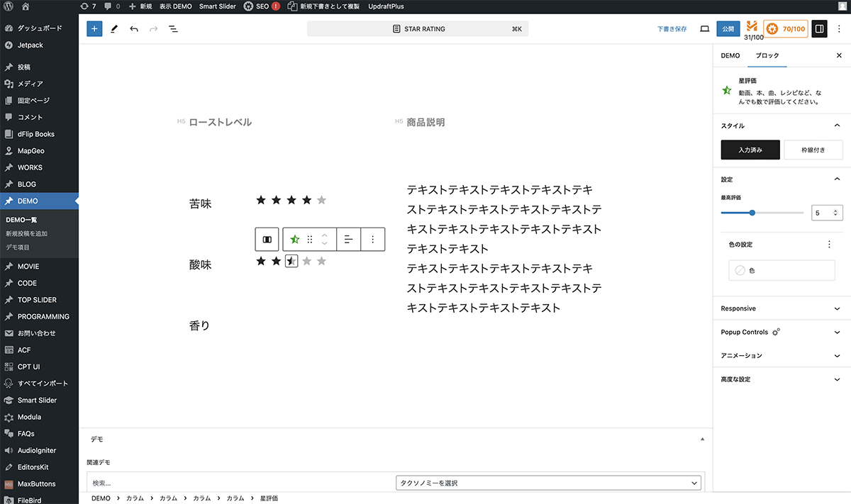Click the undo arrow in top toolbar
851x504 pixels.
pyautogui.click(x=134, y=29)
